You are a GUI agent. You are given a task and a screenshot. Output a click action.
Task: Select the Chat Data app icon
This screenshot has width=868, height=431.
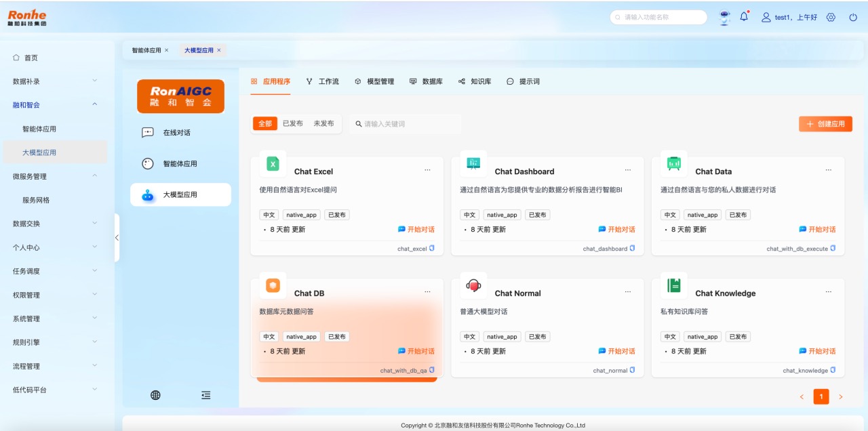point(673,163)
